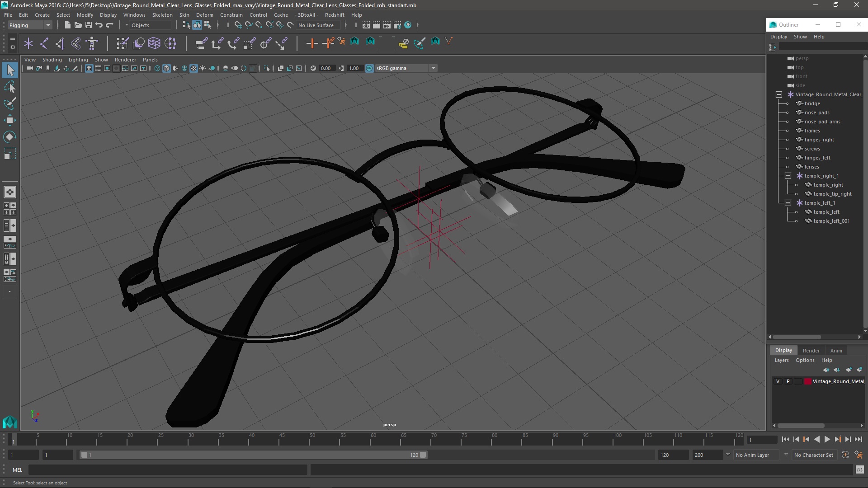Open Options menu in layer editor

805,360
